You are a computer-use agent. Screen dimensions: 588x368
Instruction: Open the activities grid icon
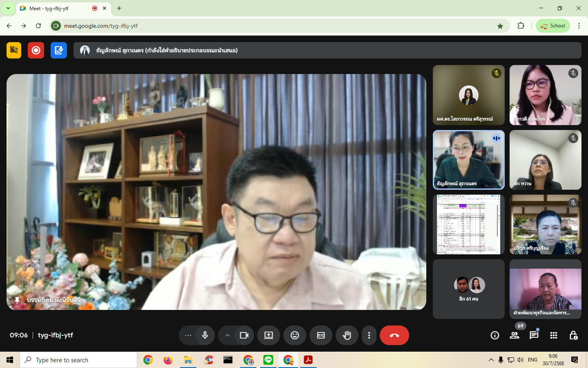pos(554,335)
